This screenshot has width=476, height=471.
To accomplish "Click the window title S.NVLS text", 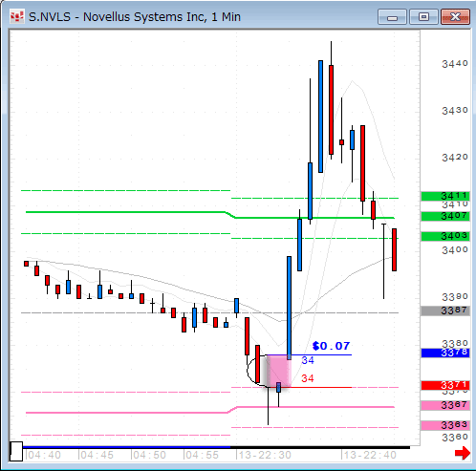I will [x=50, y=17].
